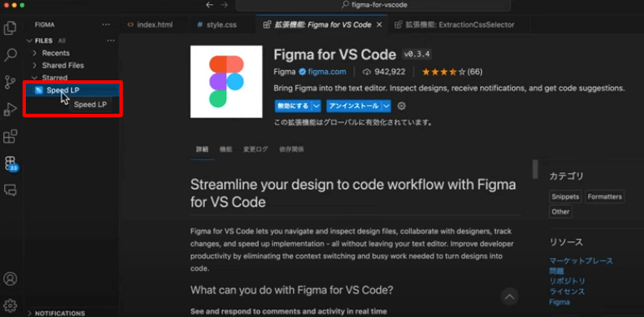The width and height of the screenshot is (644, 317).
Task: Open FIGMA panel more actions menu
Action: click(106, 24)
